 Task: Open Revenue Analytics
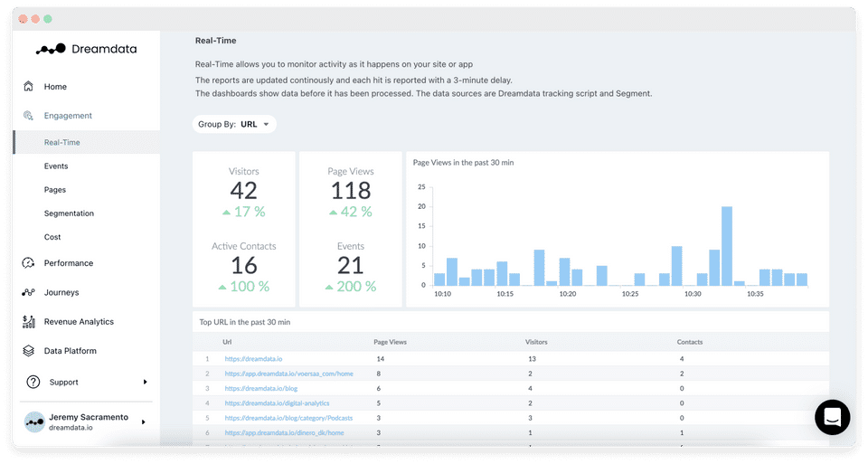[80, 322]
